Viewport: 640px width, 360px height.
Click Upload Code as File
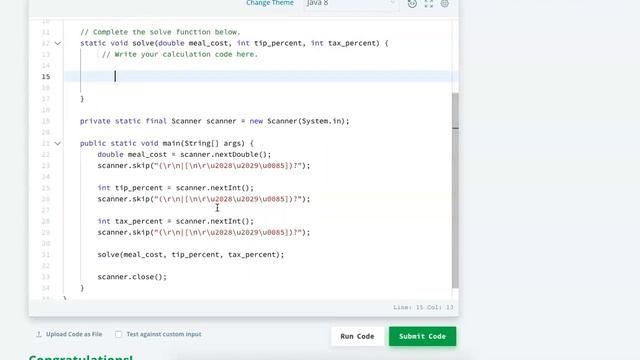[74, 334]
